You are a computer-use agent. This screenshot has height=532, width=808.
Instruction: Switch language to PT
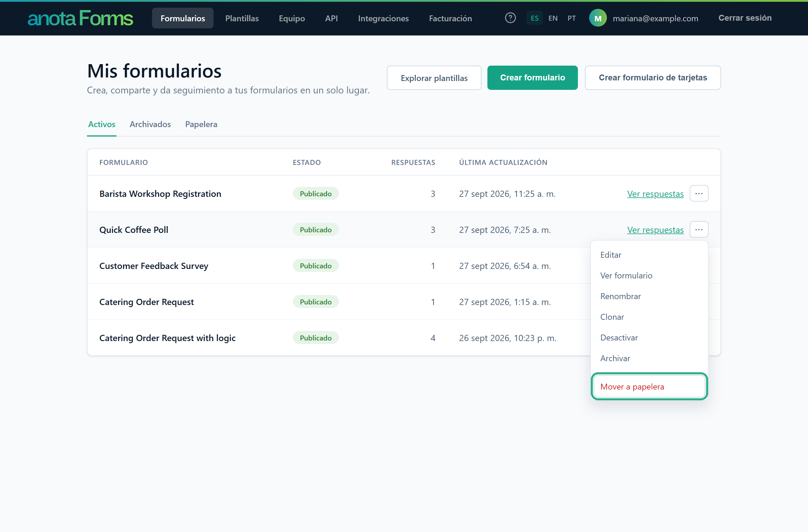(571, 18)
